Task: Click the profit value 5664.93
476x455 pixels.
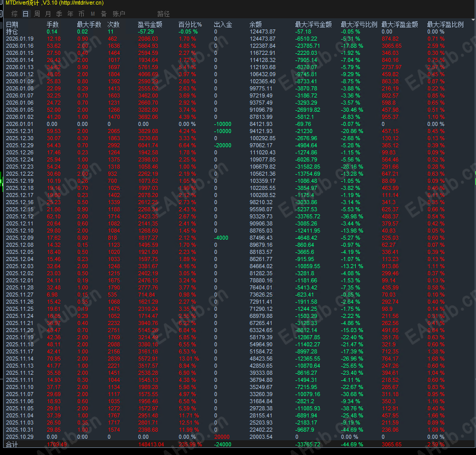Action: tap(148, 46)
